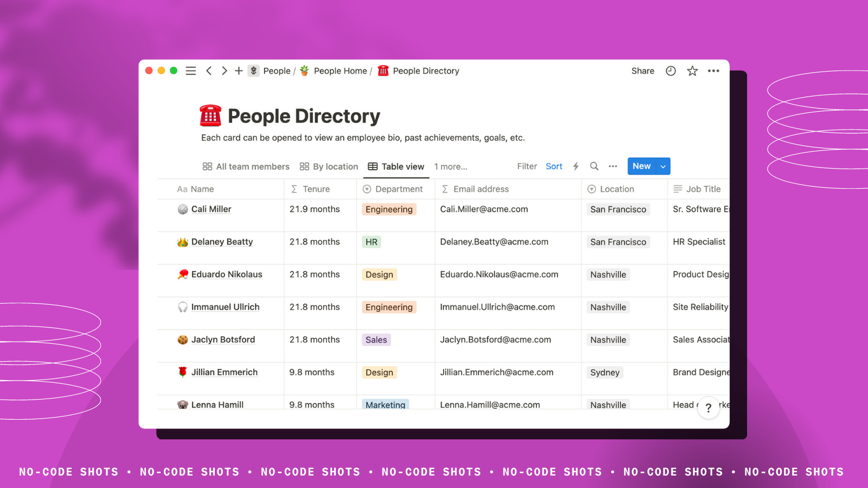868x488 pixels.
Task: Open automations lightning bolt icon
Action: 576,166
